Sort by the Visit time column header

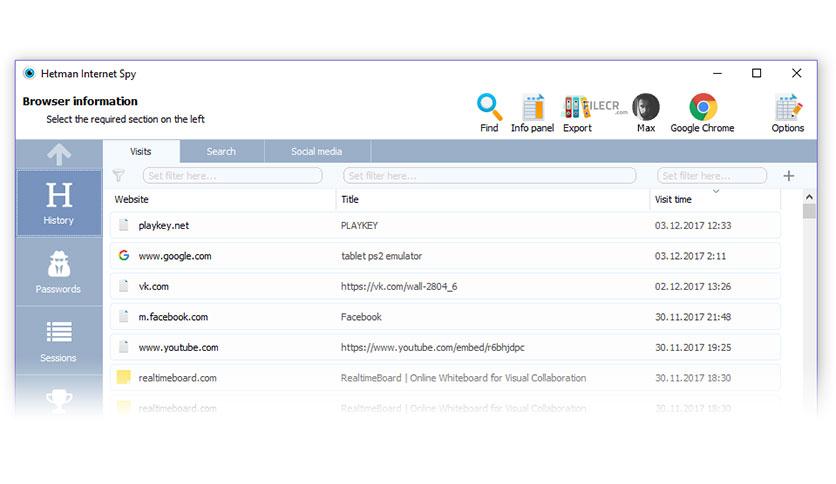coord(673,199)
